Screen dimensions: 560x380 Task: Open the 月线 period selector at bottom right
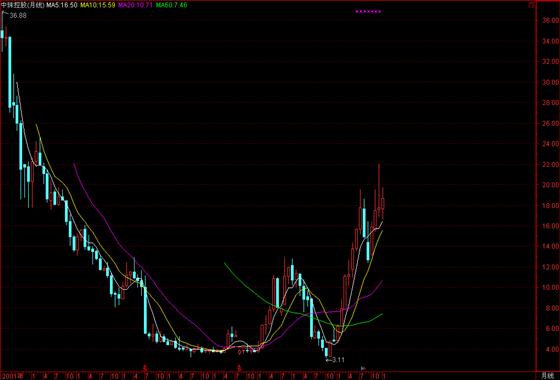[x=547, y=376]
